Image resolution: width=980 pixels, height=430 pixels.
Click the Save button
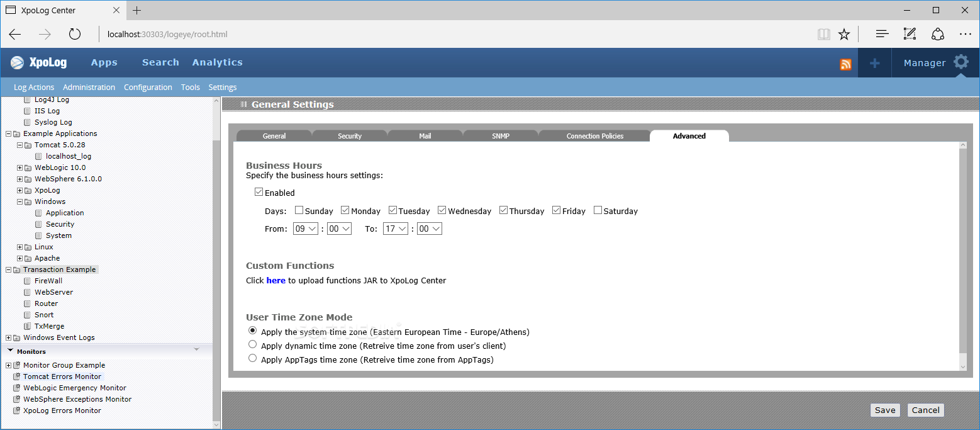885,410
